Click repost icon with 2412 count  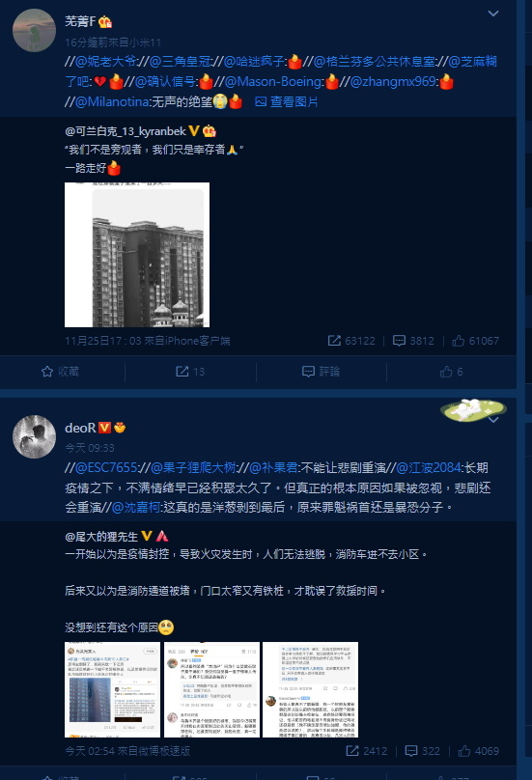pos(366,751)
